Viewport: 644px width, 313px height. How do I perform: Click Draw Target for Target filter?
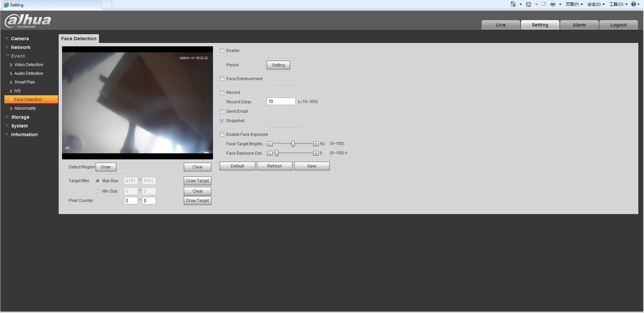tap(198, 181)
